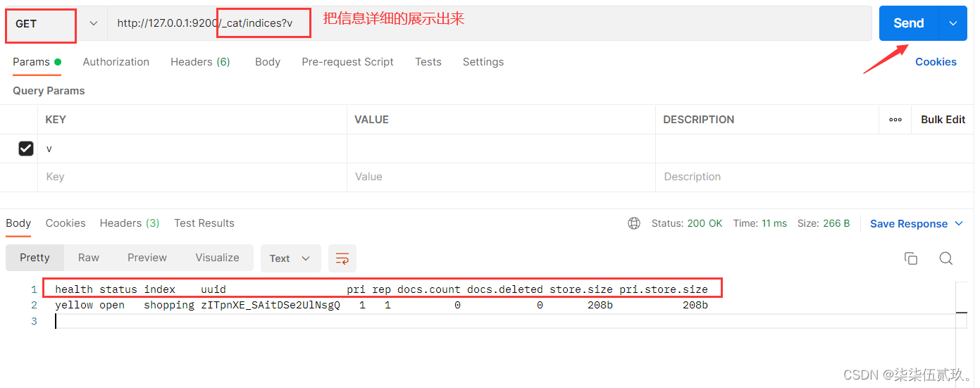The width and height of the screenshot is (980, 388).
Task: Click the 'v' key cell
Action: point(192,149)
